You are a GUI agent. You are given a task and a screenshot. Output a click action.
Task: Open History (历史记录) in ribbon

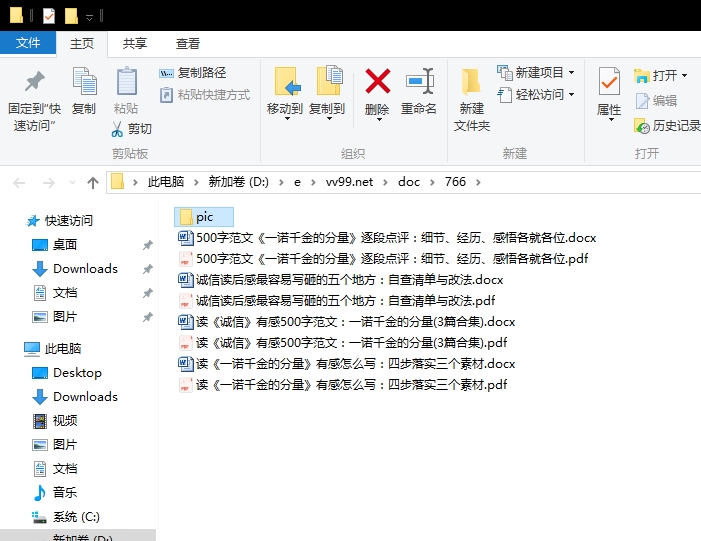(x=668, y=126)
